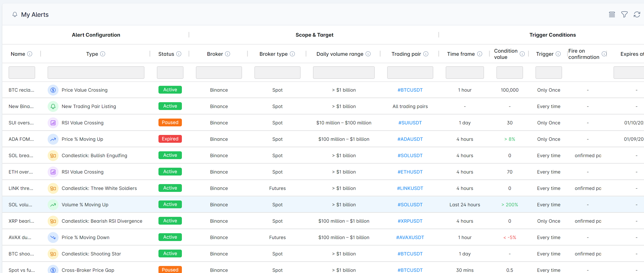644x273 pixels.
Task: Click the Volume % Moving Up icon
Action: pyautogui.click(x=53, y=205)
